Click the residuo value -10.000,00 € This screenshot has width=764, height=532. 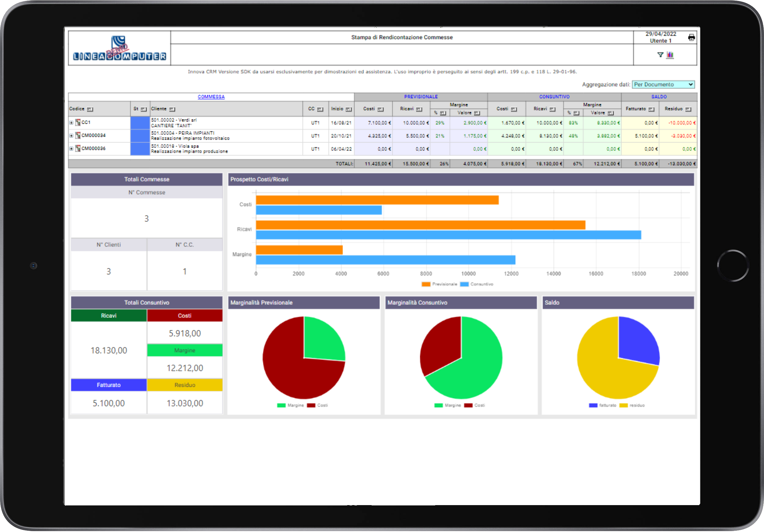click(x=682, y=123)
